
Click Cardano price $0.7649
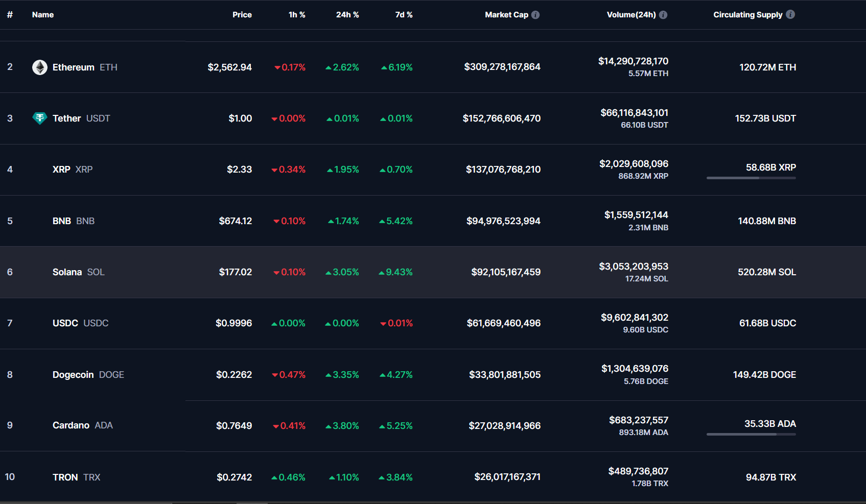[x=234, y=426]
